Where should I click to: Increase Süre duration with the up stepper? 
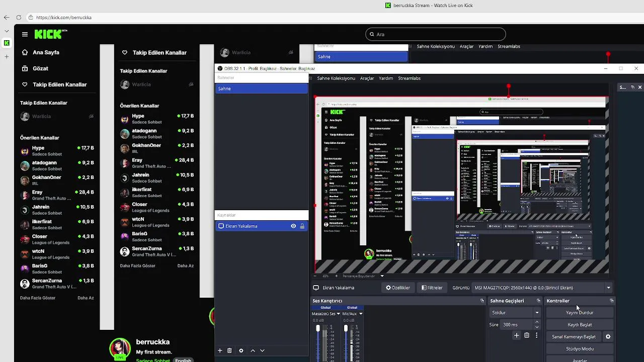tap(537, 322)
